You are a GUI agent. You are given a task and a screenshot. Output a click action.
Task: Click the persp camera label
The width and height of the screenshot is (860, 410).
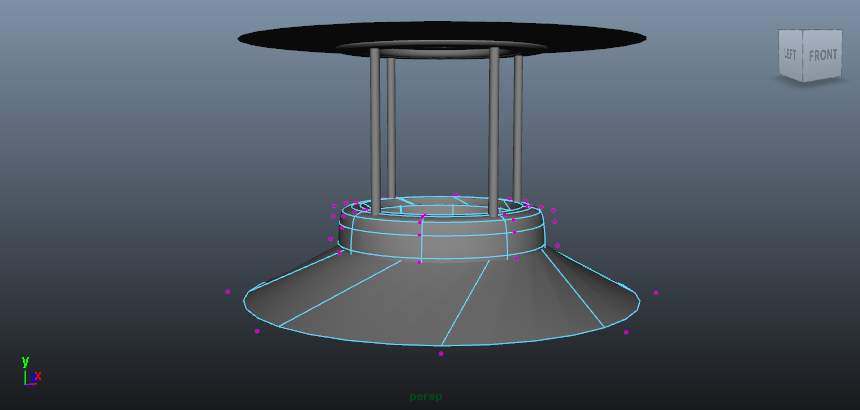tap(425, 396)
